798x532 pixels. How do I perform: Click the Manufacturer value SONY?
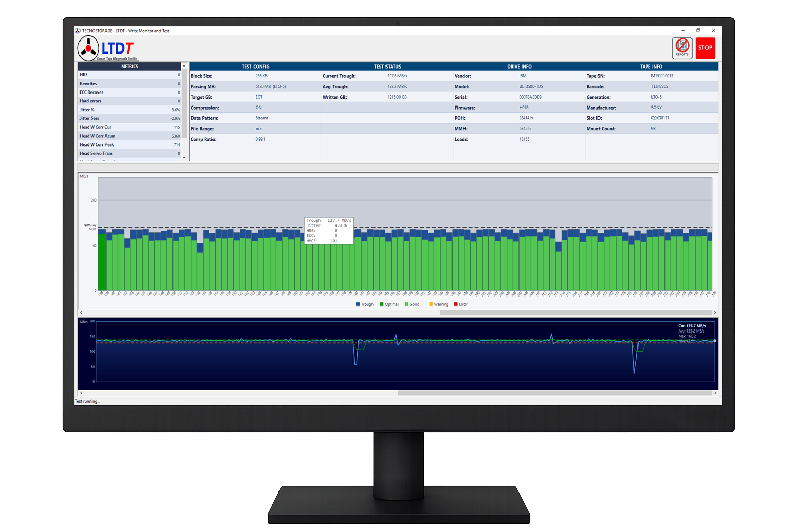click(x=656, y=108)
